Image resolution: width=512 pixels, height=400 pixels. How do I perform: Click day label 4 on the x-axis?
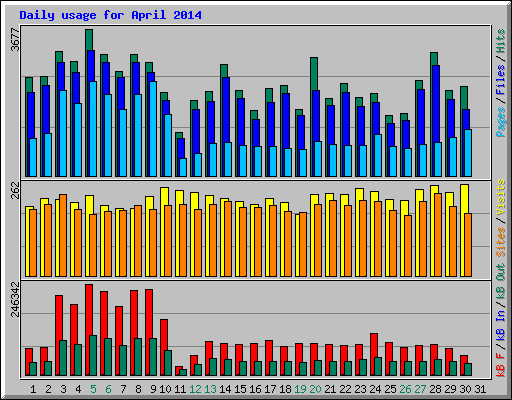(78, 389)
